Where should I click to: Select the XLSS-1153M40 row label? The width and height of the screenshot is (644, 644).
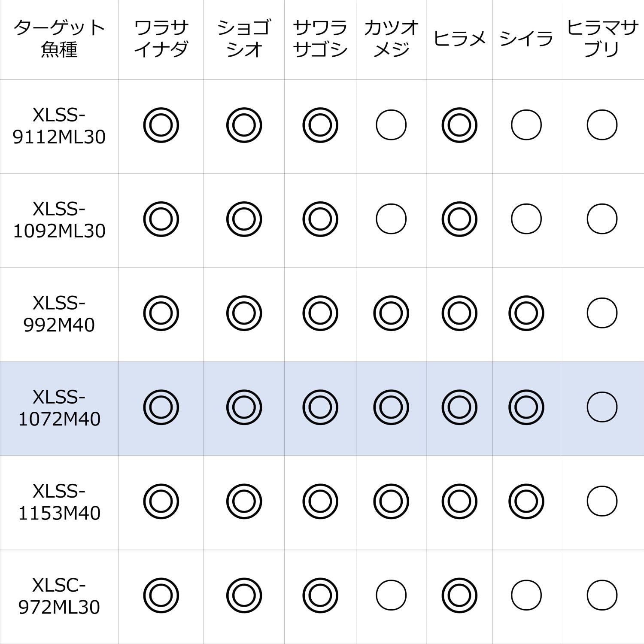click(59, 502)
